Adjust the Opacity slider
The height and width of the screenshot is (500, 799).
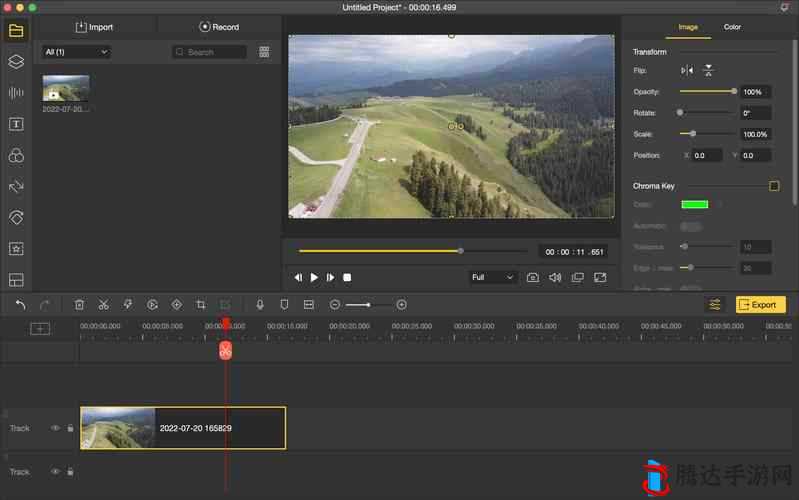point(708,91)
